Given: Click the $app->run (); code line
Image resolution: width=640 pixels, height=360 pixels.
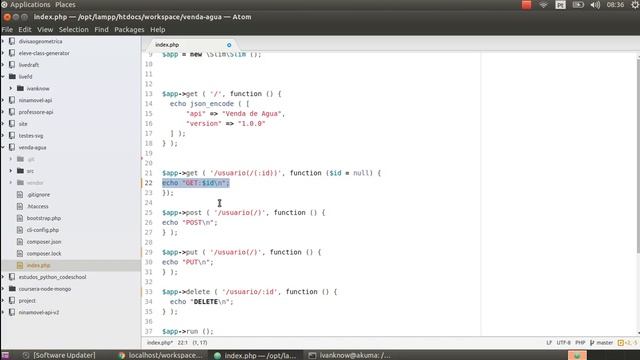Looking at the screenshot, I should tap(188, 331).
